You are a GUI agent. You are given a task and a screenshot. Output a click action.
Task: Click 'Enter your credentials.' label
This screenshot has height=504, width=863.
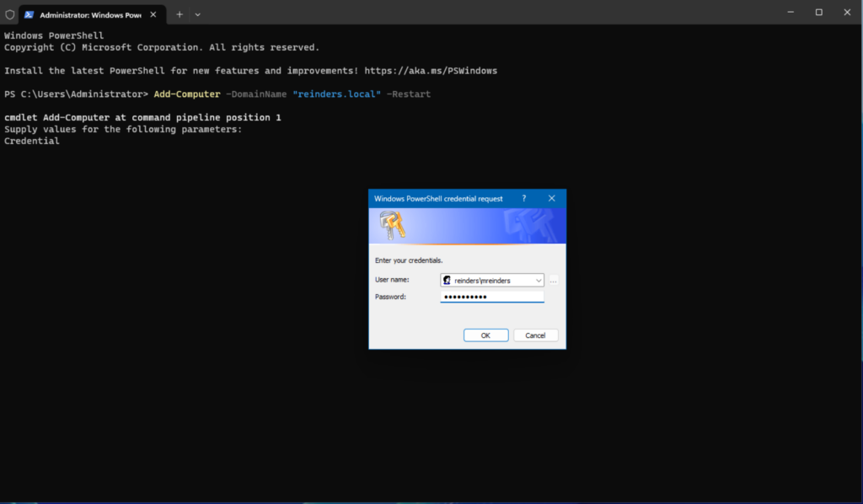[409, 260]
